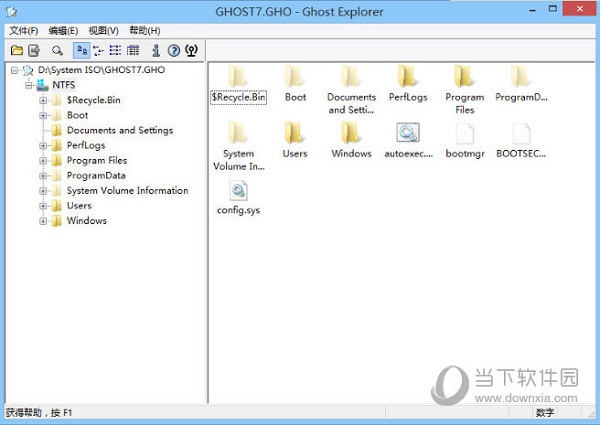Select D:\System ISO\GHOST7.GHO tree root
Viewport: 600px width, 425px height.
(x=101, y=70)
